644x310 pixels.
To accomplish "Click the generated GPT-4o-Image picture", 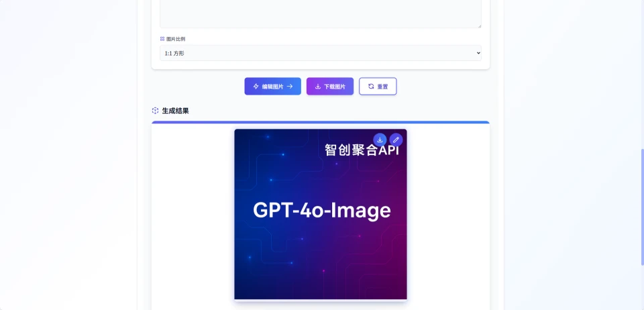I will [321, 214].
